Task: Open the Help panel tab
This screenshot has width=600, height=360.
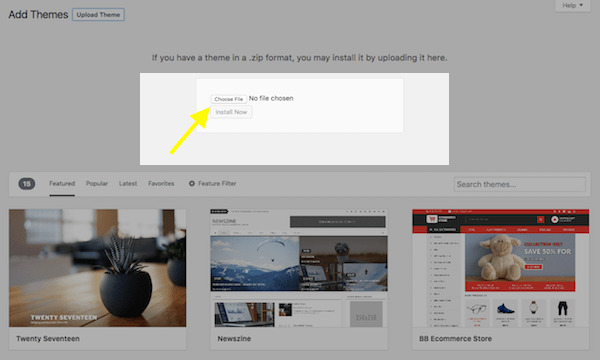Action: pyautogui.click(x=572, y=5)
